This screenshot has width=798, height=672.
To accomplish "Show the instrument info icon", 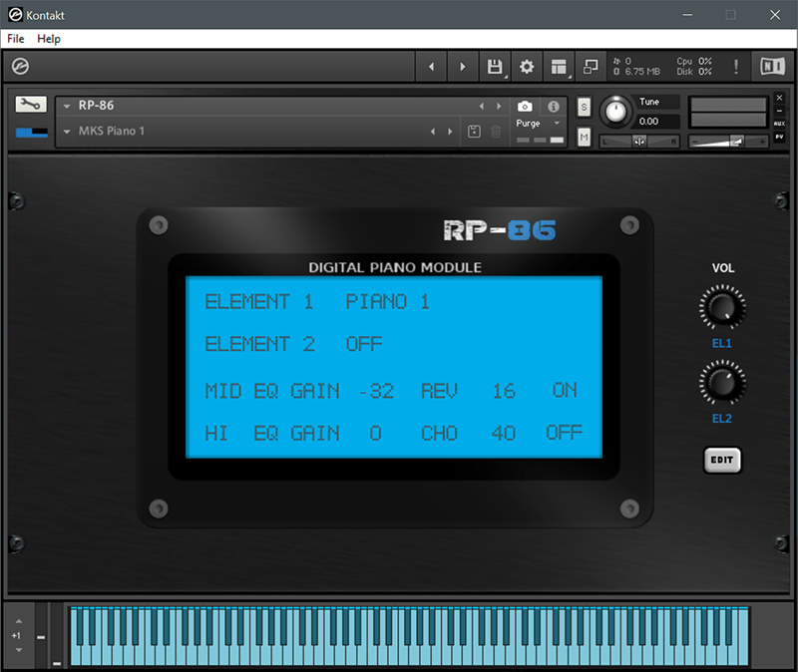I will pyautogui.click(x=554, y=107).
